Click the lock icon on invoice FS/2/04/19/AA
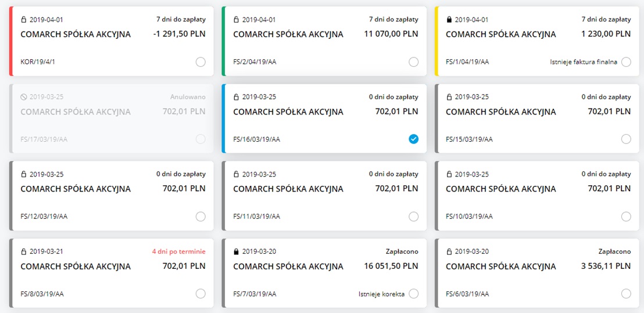 pos(236,20)
